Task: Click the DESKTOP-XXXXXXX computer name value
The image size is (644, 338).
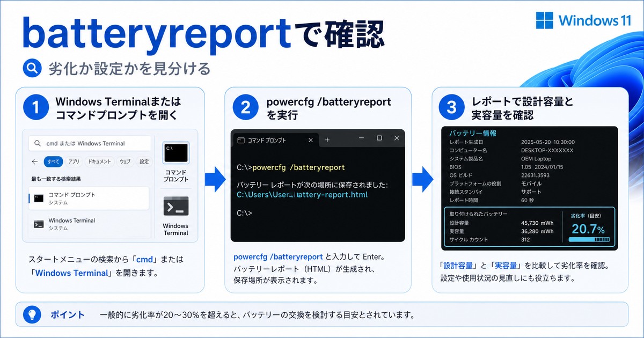Action: 547,151
